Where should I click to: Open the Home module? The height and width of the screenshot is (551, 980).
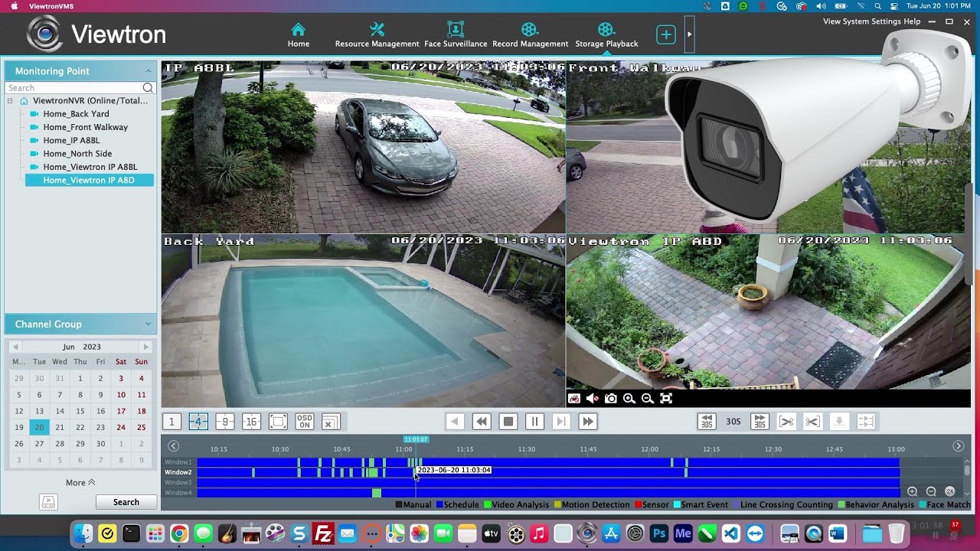pos(299,35)
